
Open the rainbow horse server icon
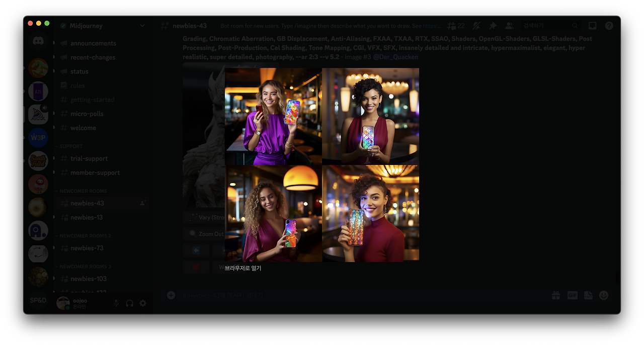38,68
